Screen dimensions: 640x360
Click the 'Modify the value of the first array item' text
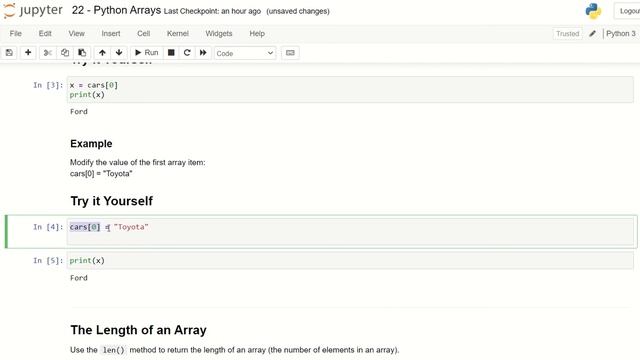138,162
